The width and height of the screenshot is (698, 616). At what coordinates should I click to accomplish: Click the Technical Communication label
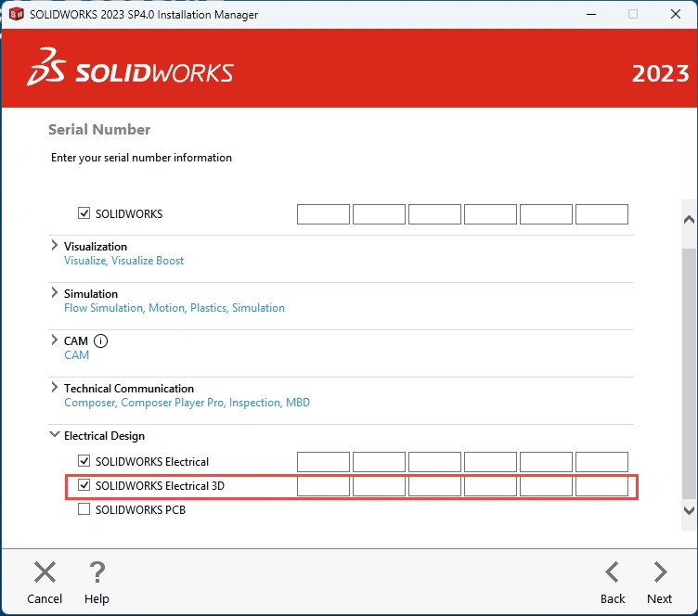(129, 389)
